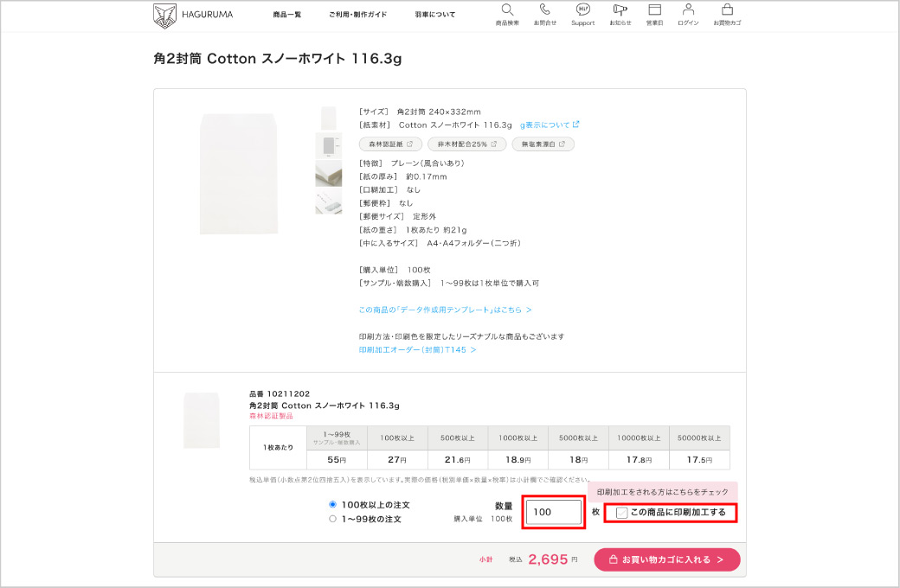The image size is (900, 588).
Task: Select the 1〜99枚の注文 radio option
Action: click(332, 519)
